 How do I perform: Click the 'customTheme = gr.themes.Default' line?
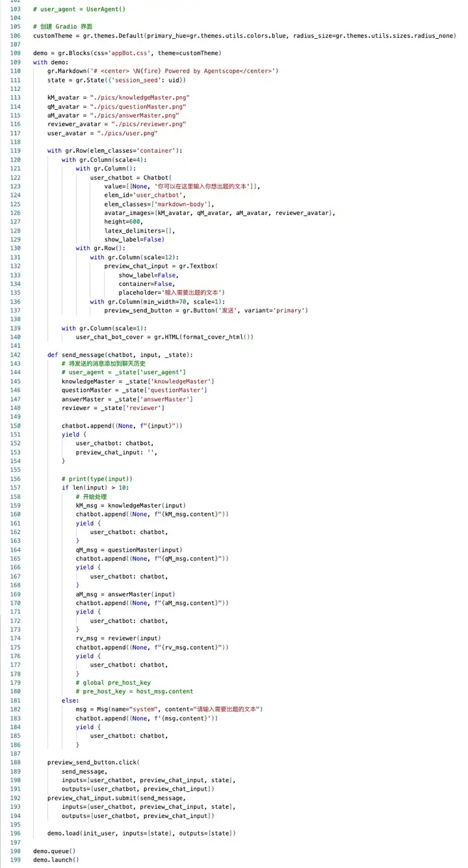[x=244, y=36]
